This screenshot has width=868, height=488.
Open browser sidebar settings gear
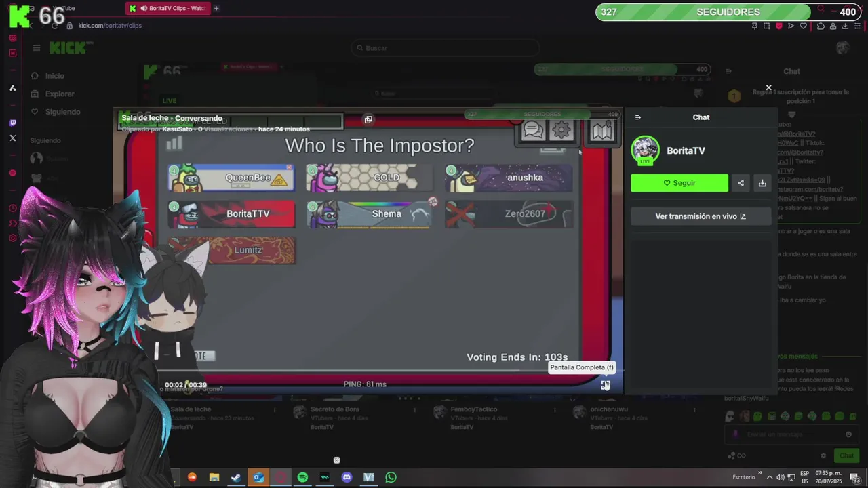pyautogui.click(x=12, y=238)
